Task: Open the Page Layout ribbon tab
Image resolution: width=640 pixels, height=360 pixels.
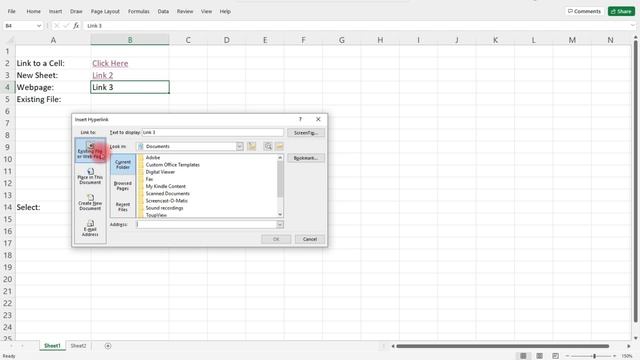Action: coord(105,11)
